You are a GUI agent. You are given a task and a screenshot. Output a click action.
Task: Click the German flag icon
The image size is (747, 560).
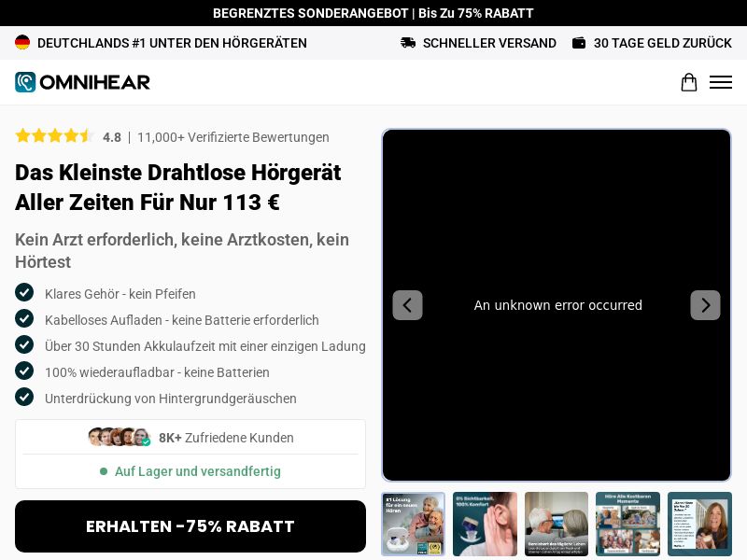click(x=22, y=43)
